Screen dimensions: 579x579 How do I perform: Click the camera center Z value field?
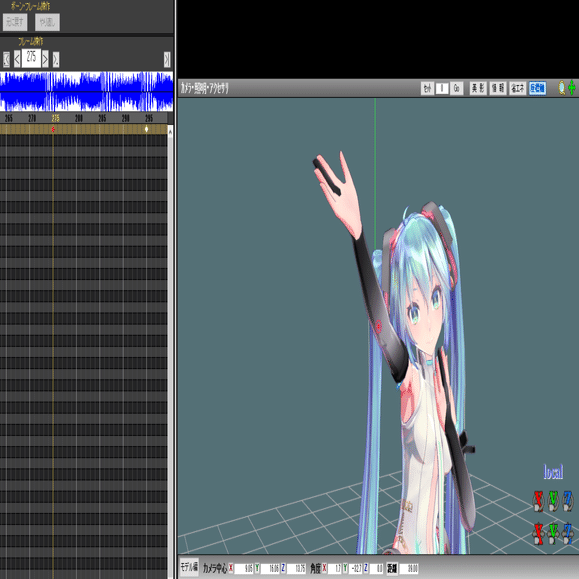point(296,569)
